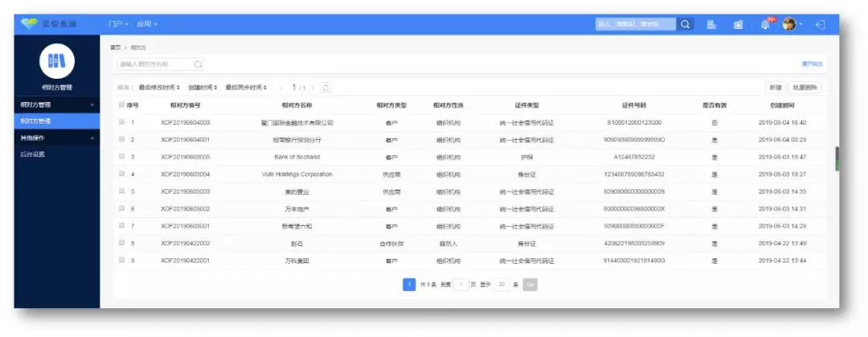Screen dimensions: 868x337
Task: Sort by 创建时间 in sort bar
Action: [x=203, y=88]
